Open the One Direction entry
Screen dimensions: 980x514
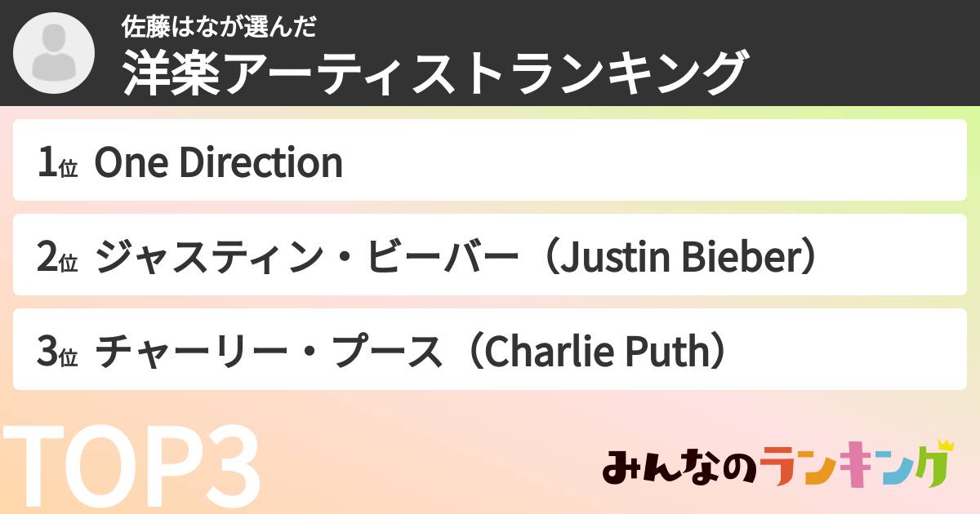(218, 162)
